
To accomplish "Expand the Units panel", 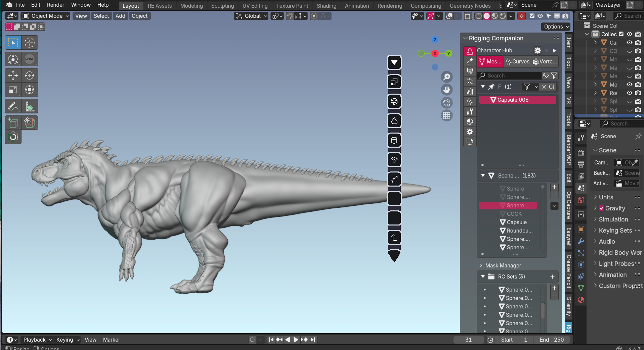I will pos(606,197).
